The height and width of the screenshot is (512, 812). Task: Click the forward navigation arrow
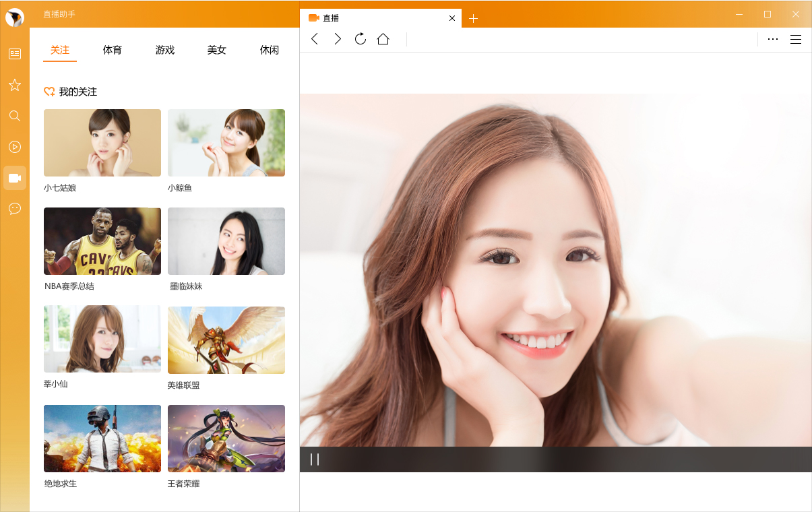(338, 39)
